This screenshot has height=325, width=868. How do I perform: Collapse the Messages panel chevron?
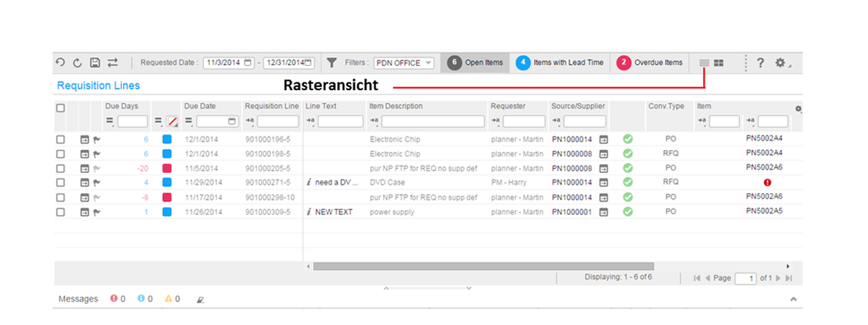tap(793, 299)
